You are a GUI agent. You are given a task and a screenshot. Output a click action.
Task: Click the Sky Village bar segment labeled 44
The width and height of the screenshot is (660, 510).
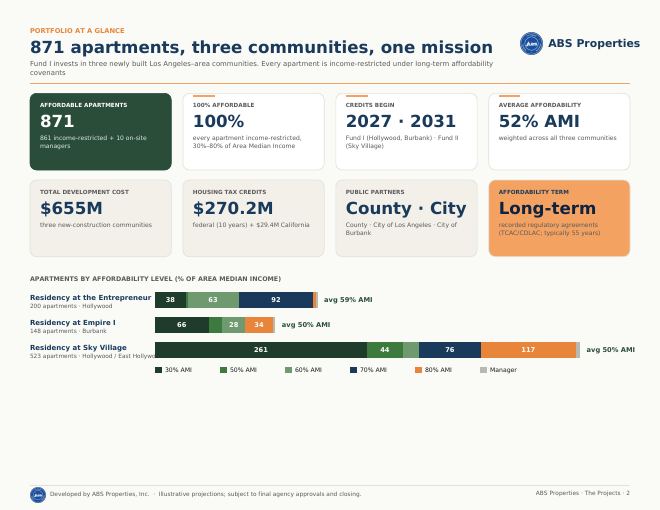click(x=385, y=350)
